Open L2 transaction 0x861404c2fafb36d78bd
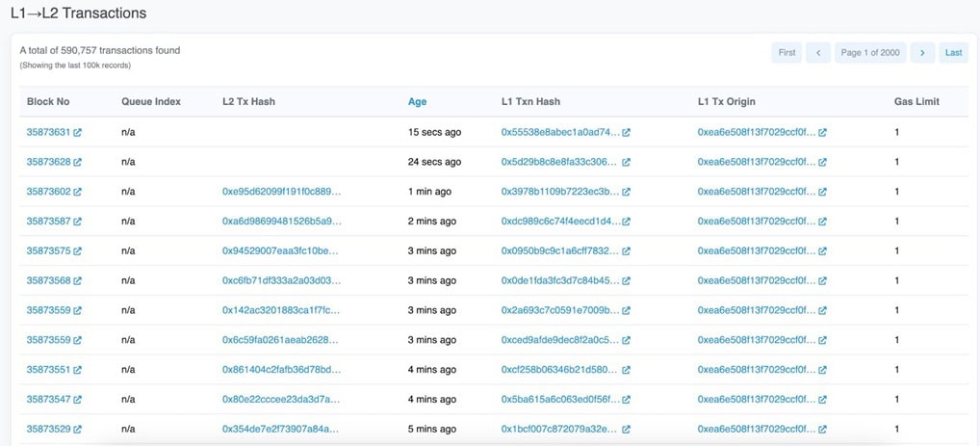This screenshot has width=980, height=446. tap(281, 369)
